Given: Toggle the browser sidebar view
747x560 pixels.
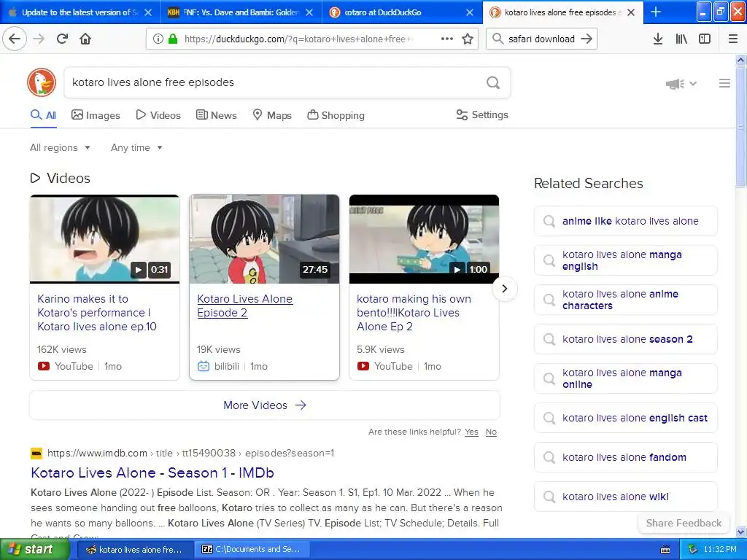Looking at the screenshot, I should [x=705, y=39].
